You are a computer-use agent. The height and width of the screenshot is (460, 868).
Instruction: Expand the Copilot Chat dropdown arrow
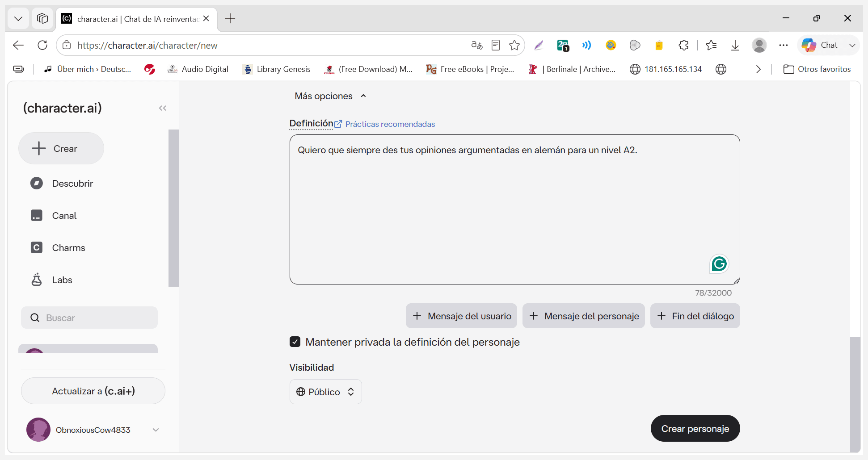852,45
